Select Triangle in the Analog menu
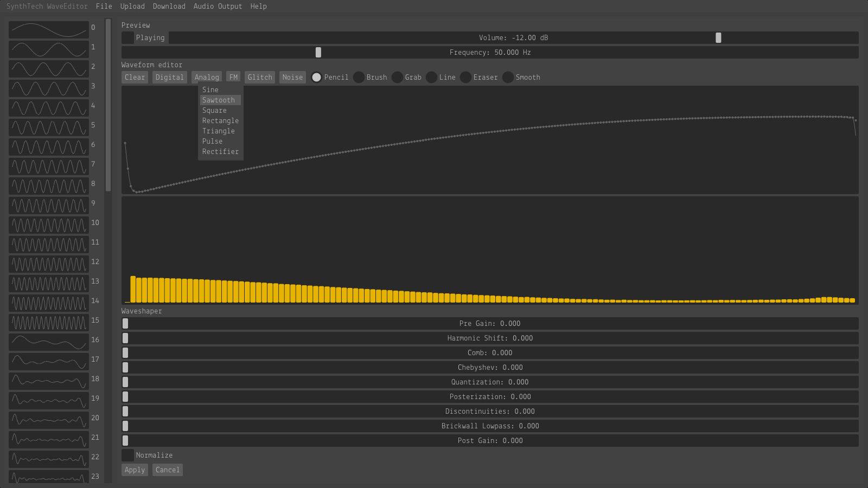Image resolution: width=868 pixels, height=488 pixels. 219,131
